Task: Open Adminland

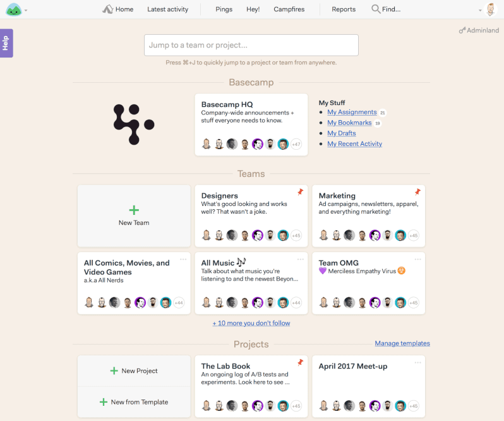Action: click(x=479, y=30)
